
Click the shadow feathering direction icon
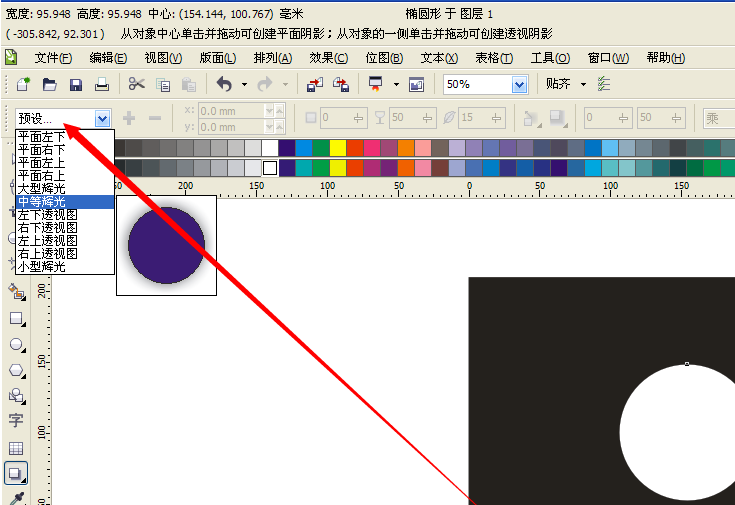coord(531,119)
